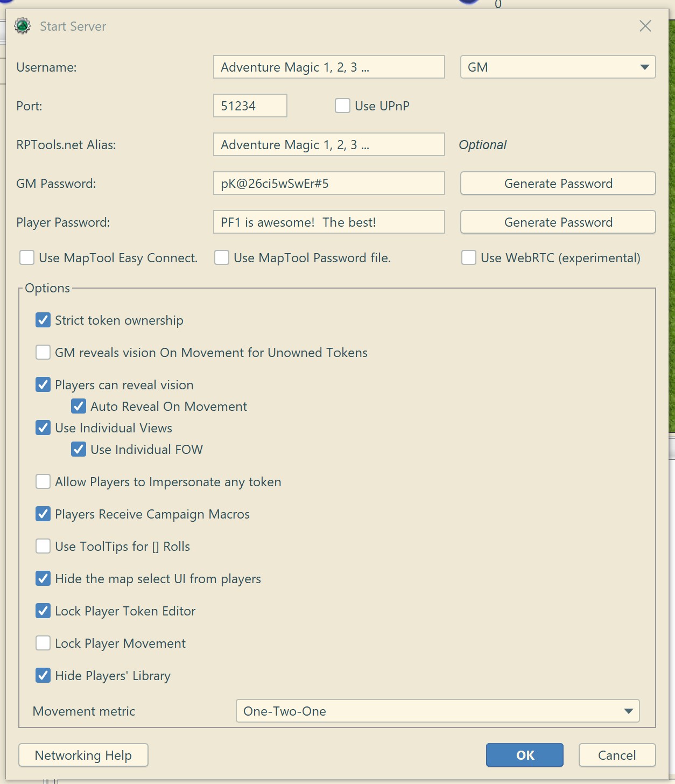Image resolution: width=675 pixels, height=784 pixels.
Task: Allow Players to Impersonate any token
Action: point(43,481)
